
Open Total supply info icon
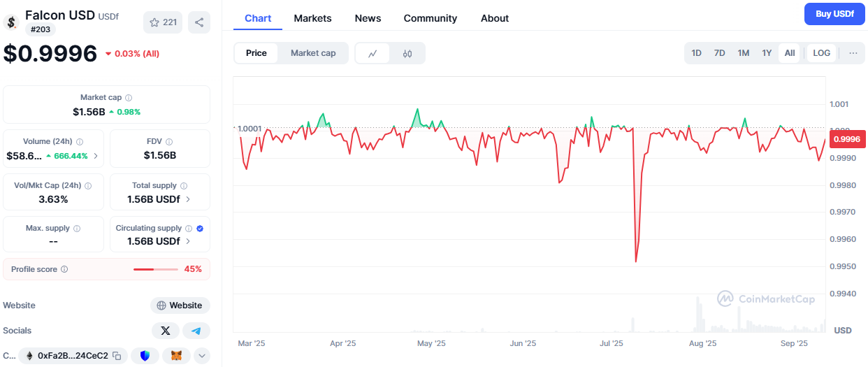184,186
